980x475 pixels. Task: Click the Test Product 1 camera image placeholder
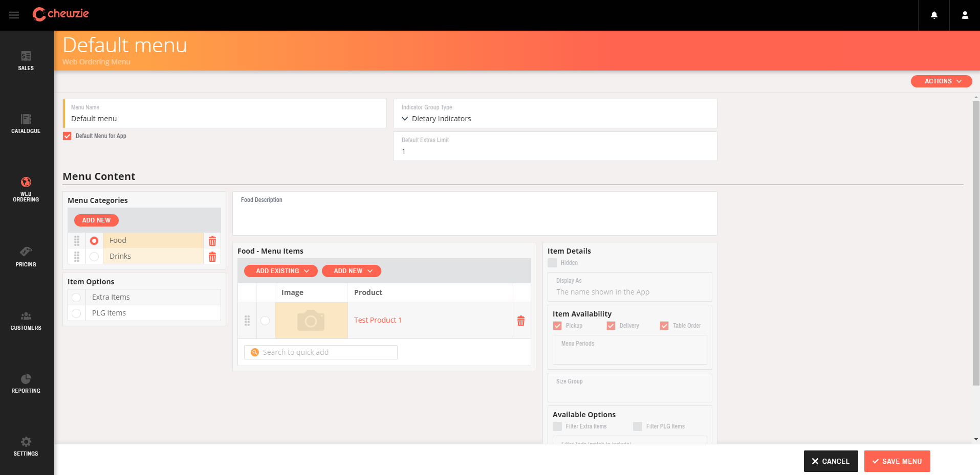coord(311,321)
